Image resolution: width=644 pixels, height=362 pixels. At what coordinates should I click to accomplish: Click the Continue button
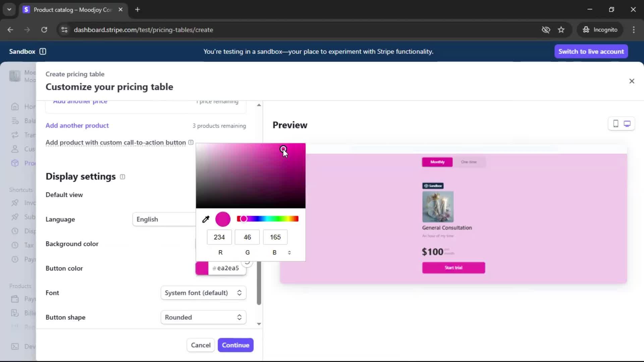(235, 345)
